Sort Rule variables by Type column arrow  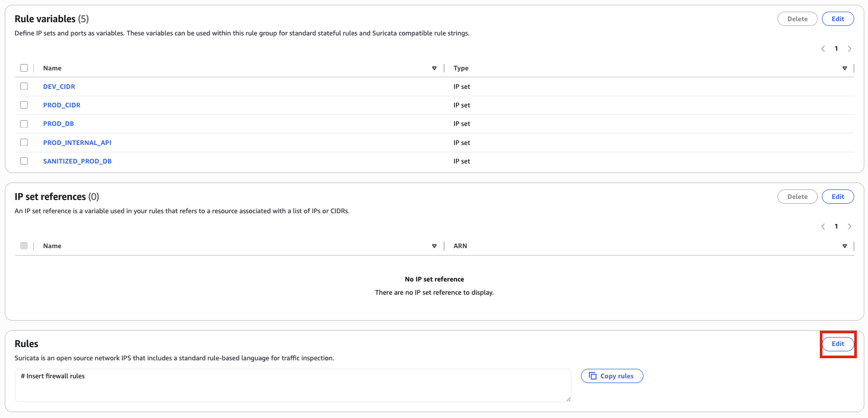pos(845,68)
